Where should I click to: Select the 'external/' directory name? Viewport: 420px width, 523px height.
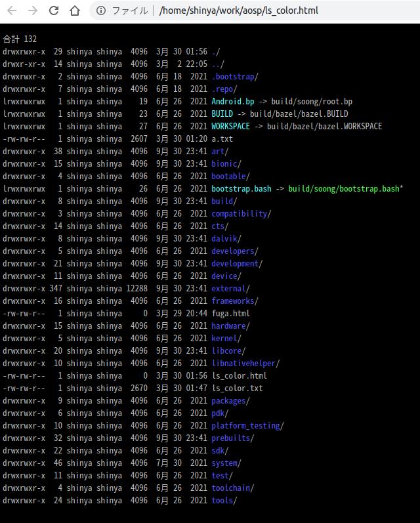click(x=230, y=289)
